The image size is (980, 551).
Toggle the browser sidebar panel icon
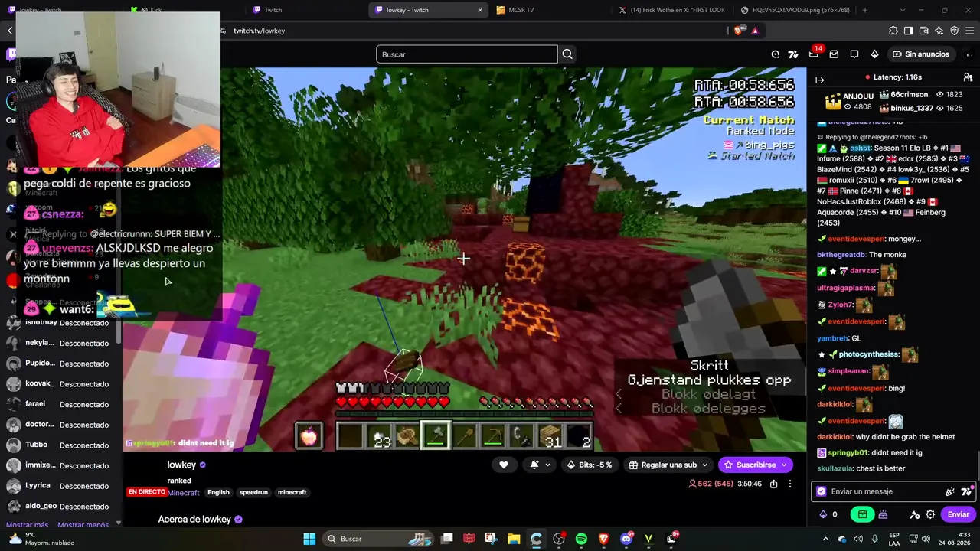click(x=909, y=31)
